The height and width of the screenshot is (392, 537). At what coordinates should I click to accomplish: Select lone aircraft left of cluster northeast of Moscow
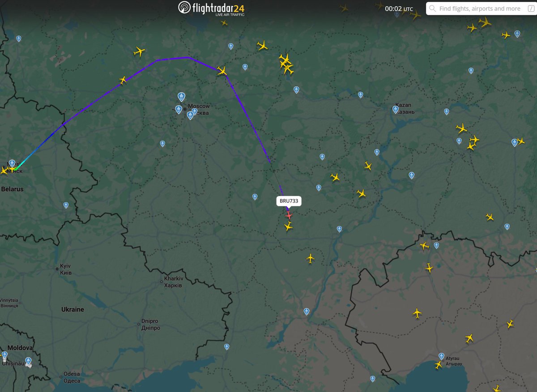pos(262,45)
